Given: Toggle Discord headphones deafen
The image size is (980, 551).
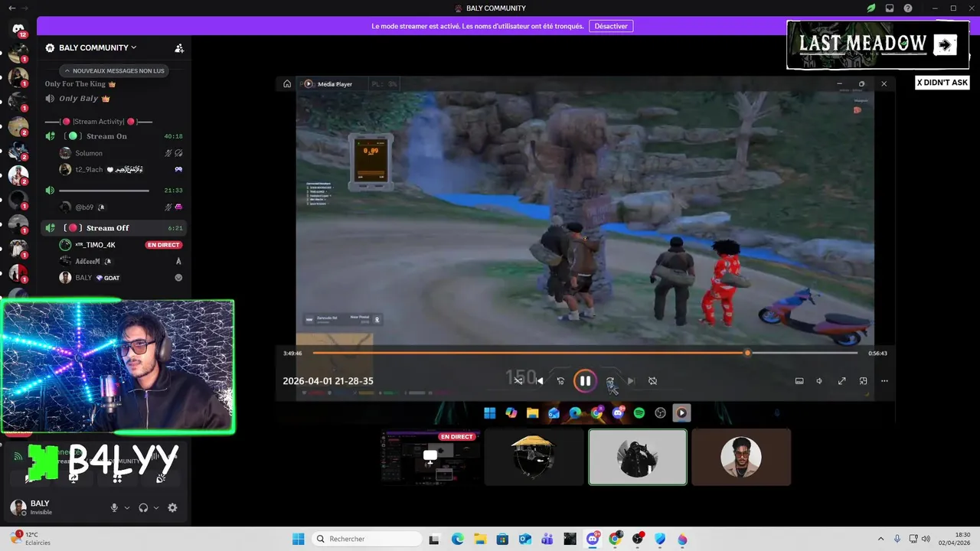Looking at the screenshot, I should pyautogui.click(x=143, y=507).
